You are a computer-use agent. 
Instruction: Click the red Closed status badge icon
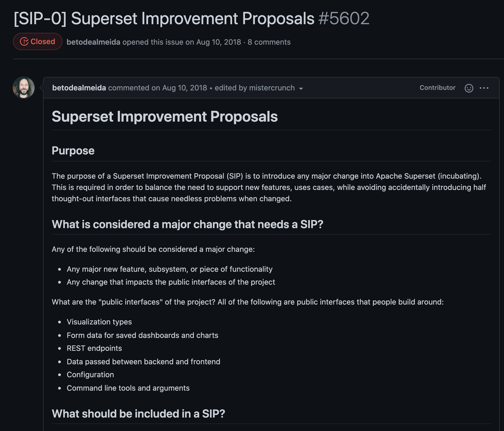(24, 41)
